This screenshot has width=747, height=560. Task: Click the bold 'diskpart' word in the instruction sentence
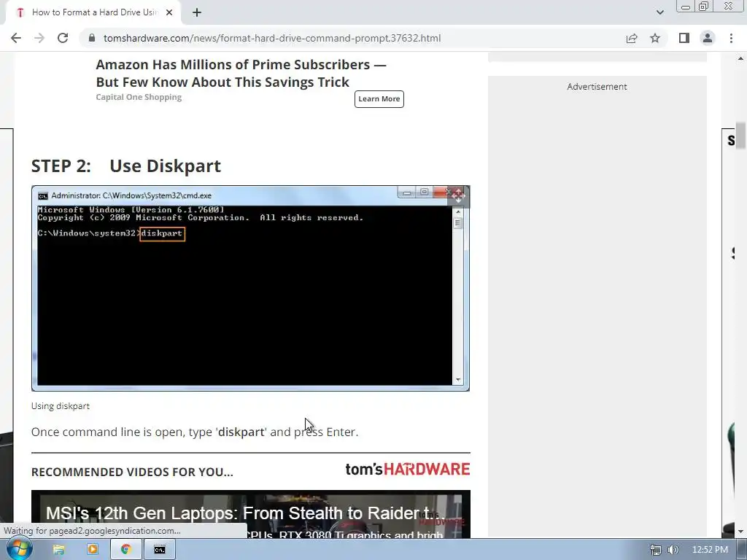pos(241,432)
